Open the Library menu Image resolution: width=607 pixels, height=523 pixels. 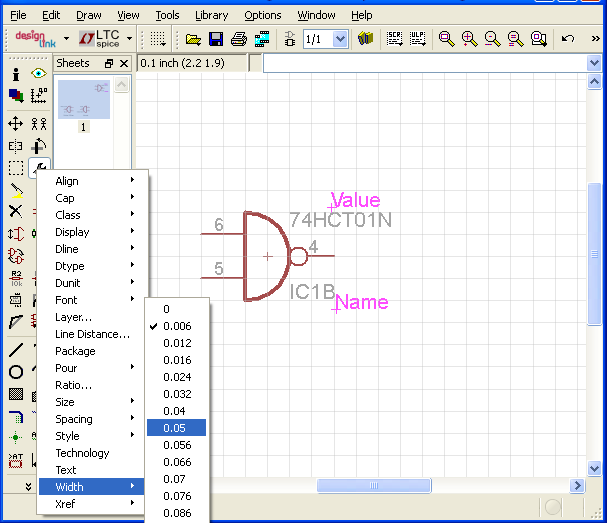[211, 15]
